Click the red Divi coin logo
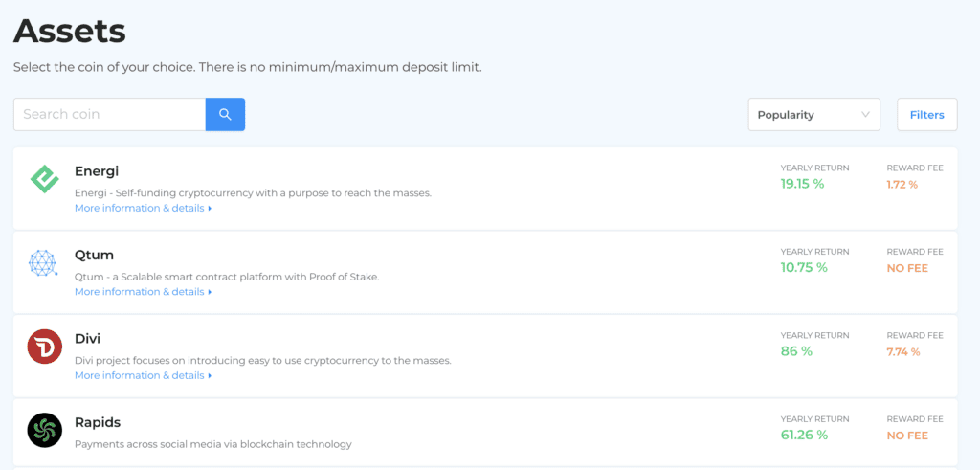The height and width of the screenshot is (470, 980). [x=44, y=347]
